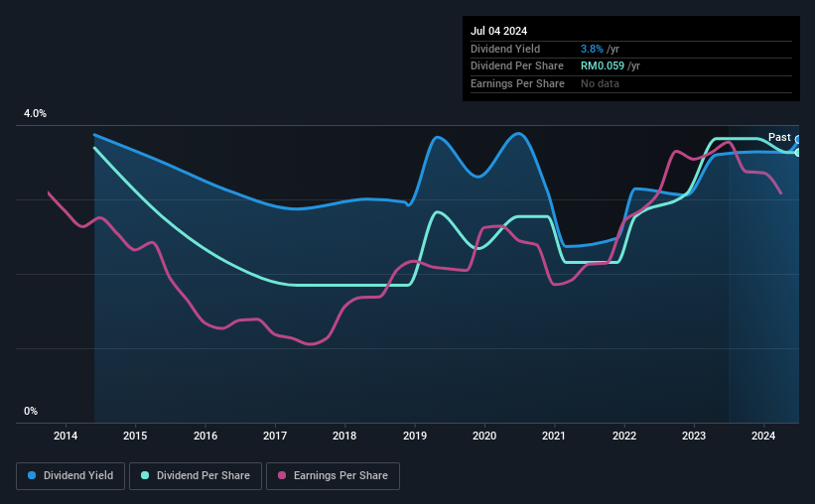The image size is (815, 504).
Task: Toggle the Dividend Yield legend button
Action: [70, 476]
